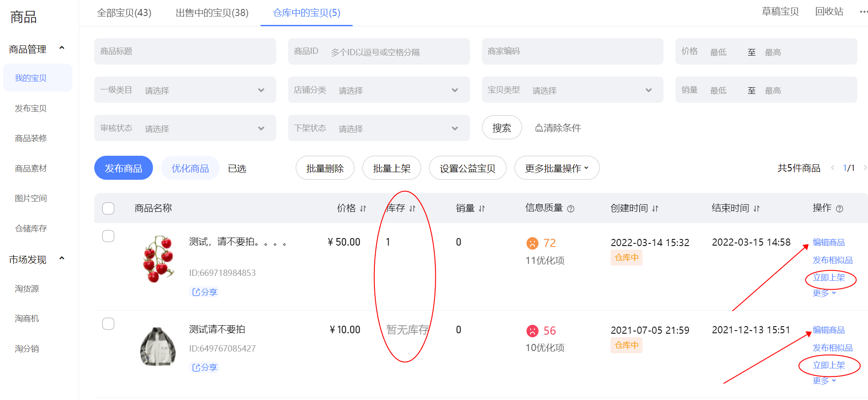Select 仓库中的宝贝(5) tab
The height and width of the screenshot is (400, 868).
(x=306, y=13)
